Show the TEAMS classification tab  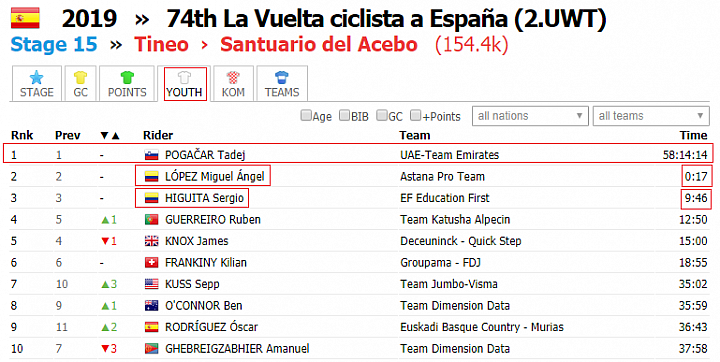coord(282,84)
